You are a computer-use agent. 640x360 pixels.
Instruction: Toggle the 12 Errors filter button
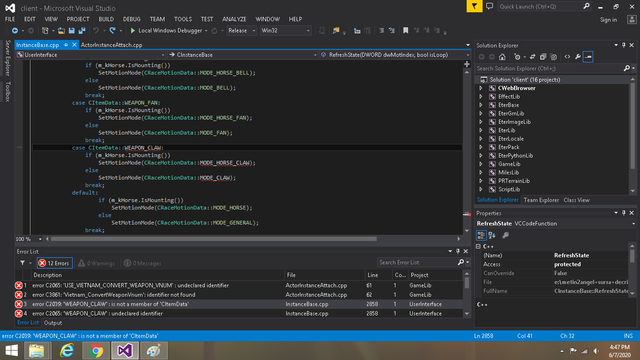(55, 263)
